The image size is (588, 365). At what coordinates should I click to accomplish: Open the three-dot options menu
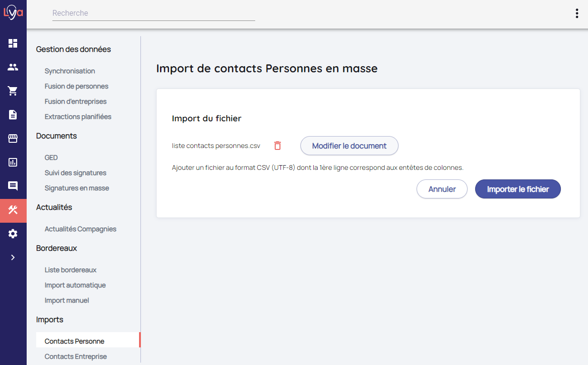(x=577, y=13)
